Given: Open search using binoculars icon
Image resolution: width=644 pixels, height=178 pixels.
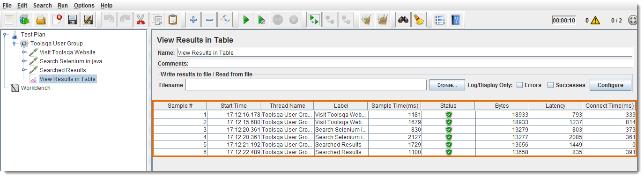Looking at the screenshot, I should click(403, 20).
